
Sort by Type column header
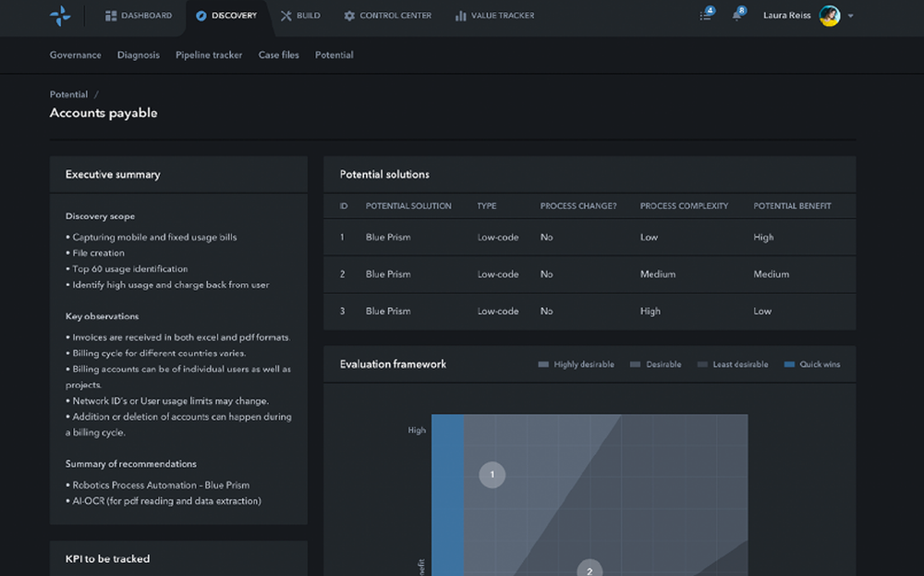point(487,206)
